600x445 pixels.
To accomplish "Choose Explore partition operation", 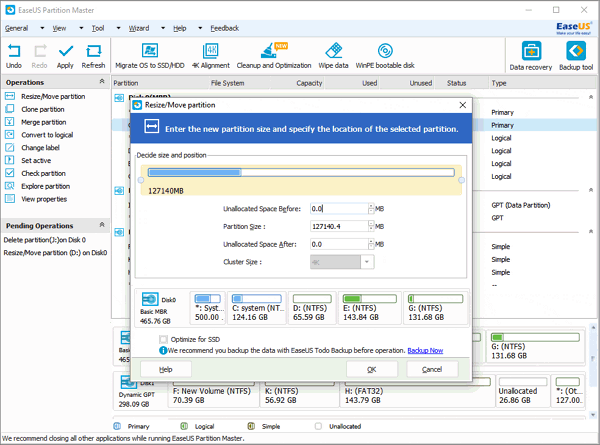I will [46, 186].
